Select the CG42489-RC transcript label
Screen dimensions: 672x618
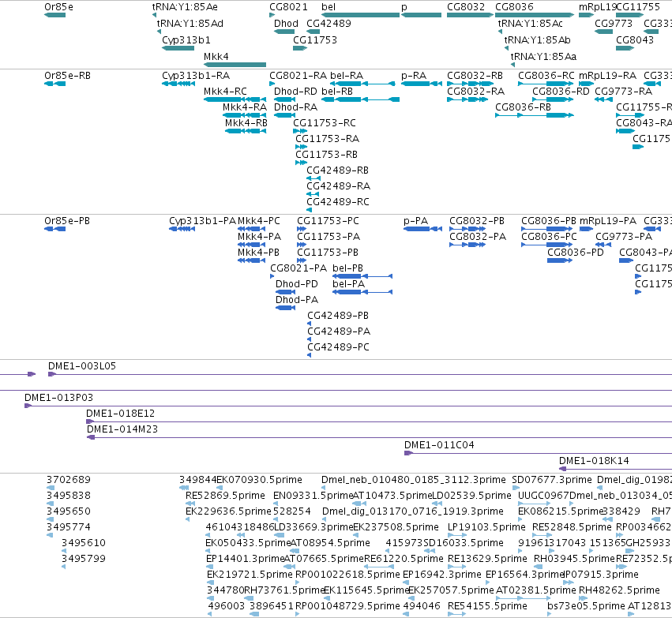[338, 202]
